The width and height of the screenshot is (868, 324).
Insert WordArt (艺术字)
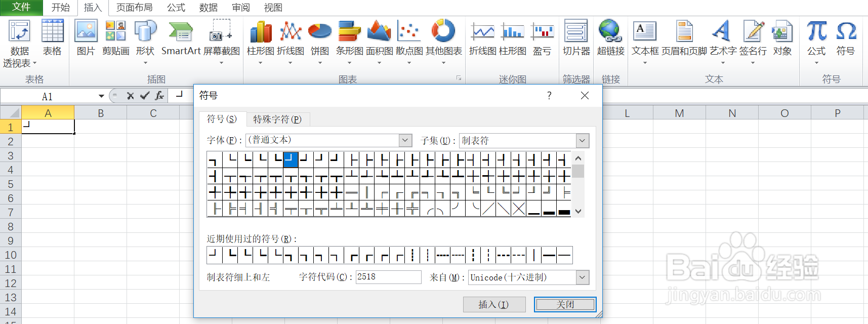[723, 43]
